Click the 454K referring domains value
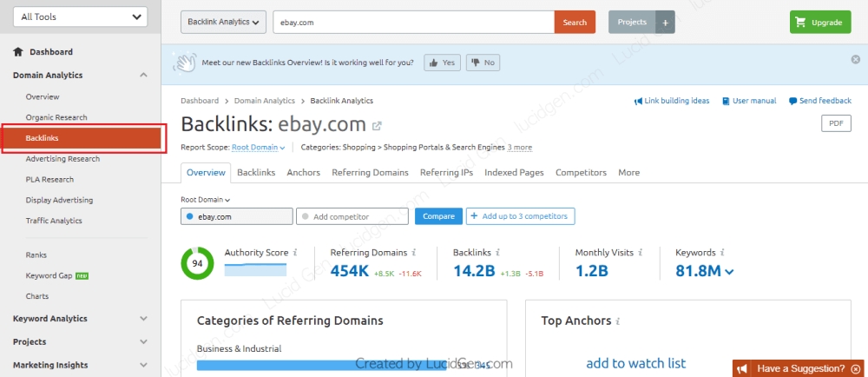This screenshot has height=377, width=868. point(350,271)
